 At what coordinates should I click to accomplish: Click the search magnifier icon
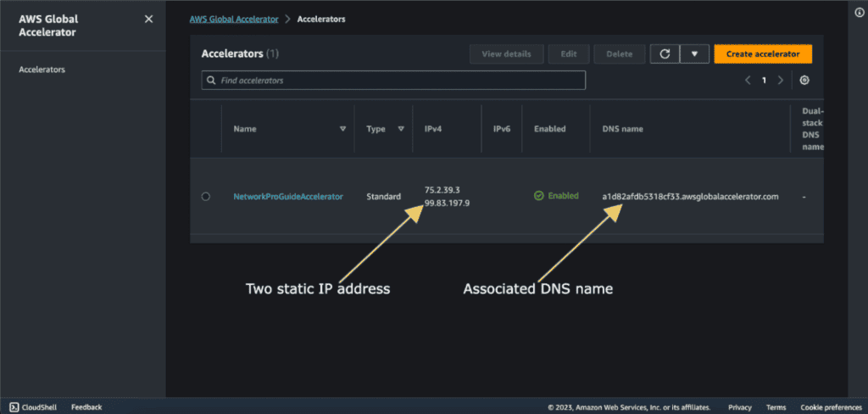tap(211, 81)
